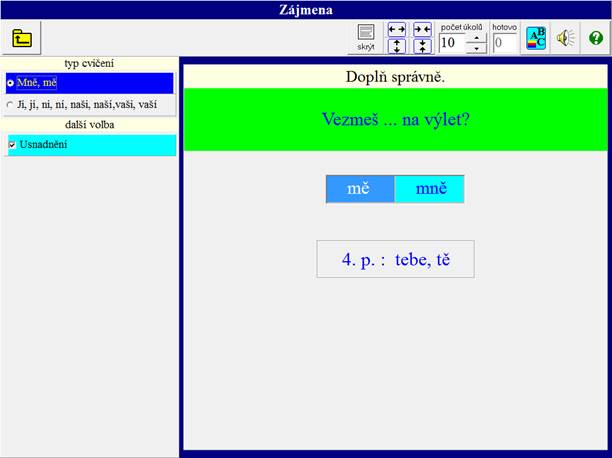
Task: Click the 'hotovo' counter field
Action: pos(504,43)
